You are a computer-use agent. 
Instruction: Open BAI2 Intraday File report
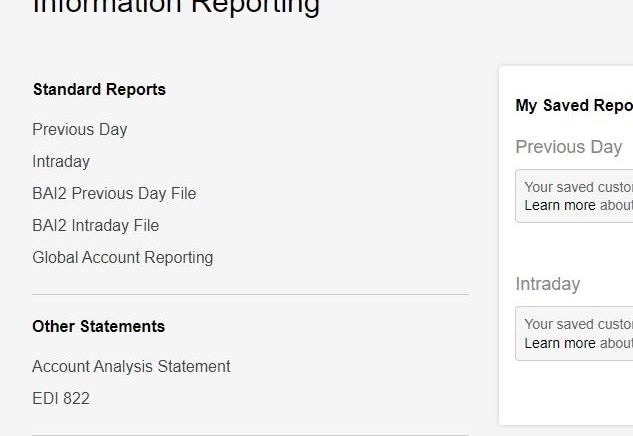(x=96, y=225)
